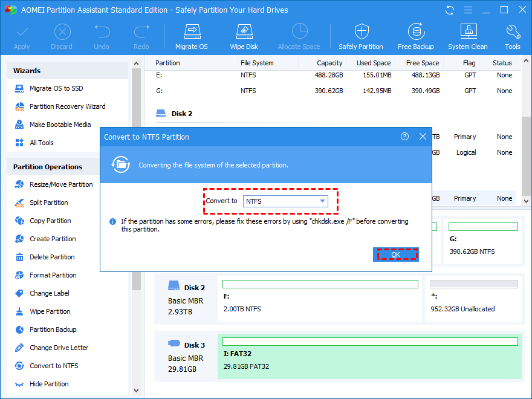Choose Split Partition operation
The width and height of the screenshot is (532, 399).
pos(41,203)
